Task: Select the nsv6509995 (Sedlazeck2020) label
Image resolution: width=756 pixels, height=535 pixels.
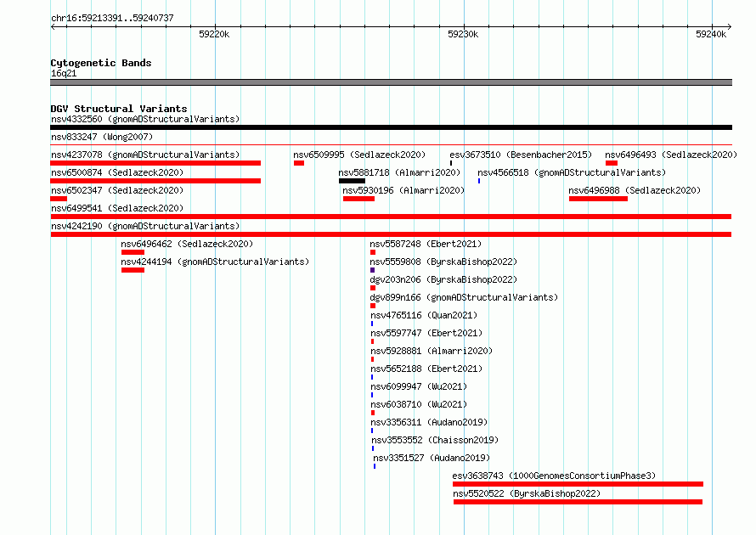Action: [359, 155]
